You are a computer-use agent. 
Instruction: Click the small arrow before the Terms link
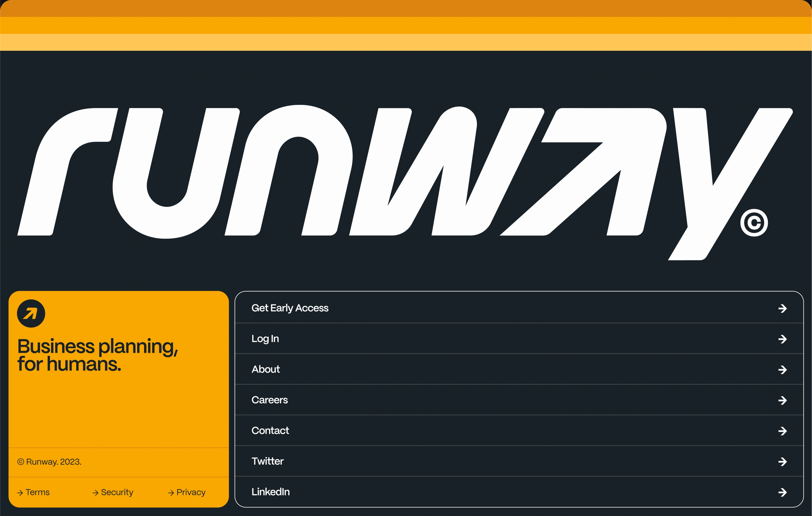[21, 492]
